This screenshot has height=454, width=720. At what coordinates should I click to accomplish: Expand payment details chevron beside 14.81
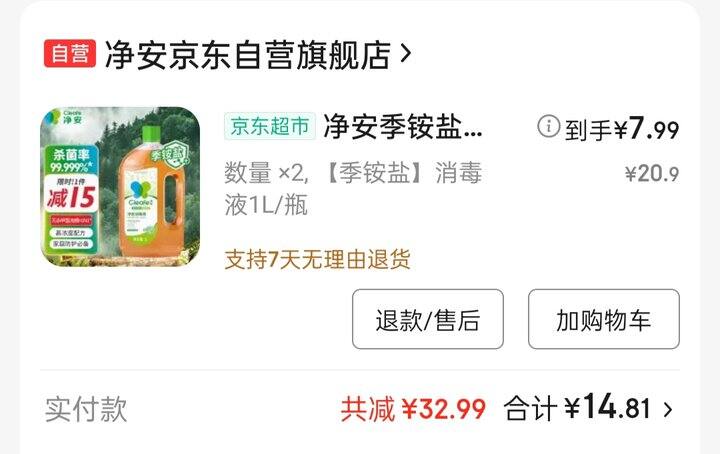click(668, 409)
